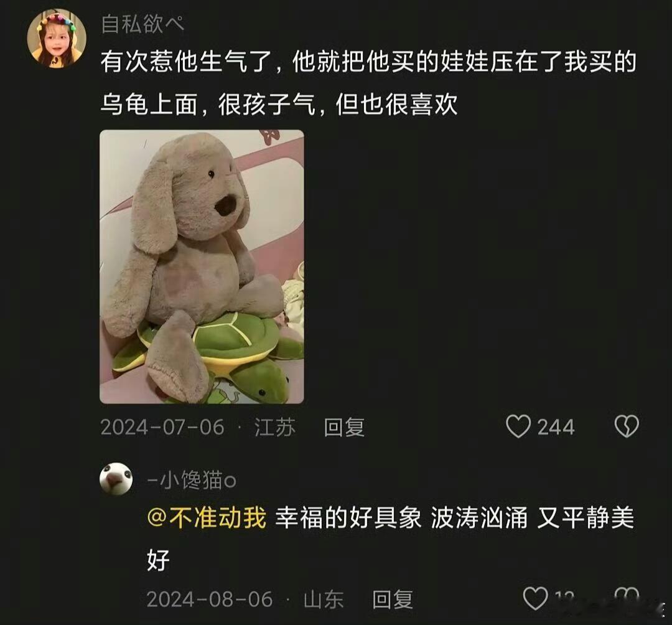Viewport: 672px width, 625px height.
Task: Reply to the -小馋猫o comment via 回复
Action: [x=393, y=599]
